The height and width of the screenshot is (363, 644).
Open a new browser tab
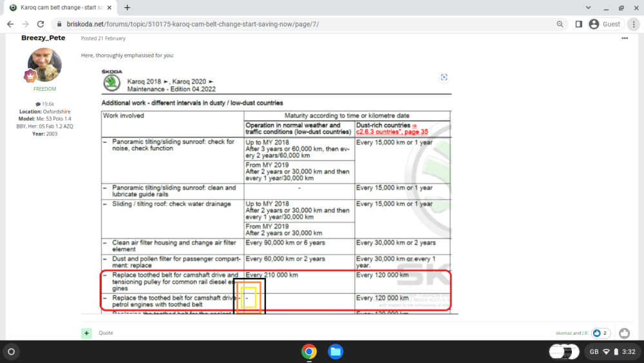click(128, 7)
